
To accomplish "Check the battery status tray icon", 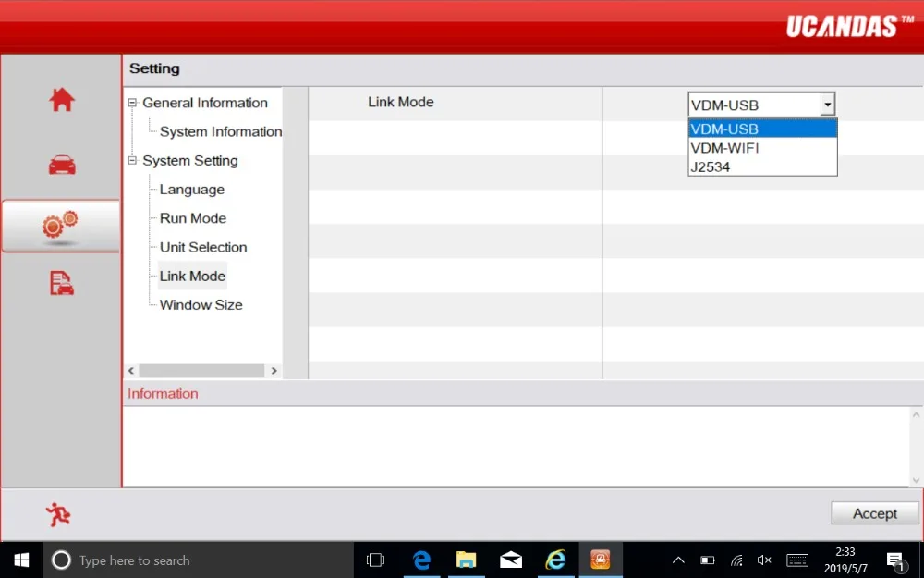I will click(x=707, y=560).
